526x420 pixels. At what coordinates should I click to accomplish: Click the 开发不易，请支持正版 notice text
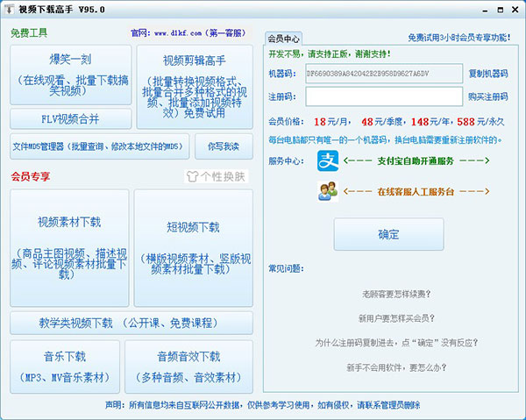point(330,54)
